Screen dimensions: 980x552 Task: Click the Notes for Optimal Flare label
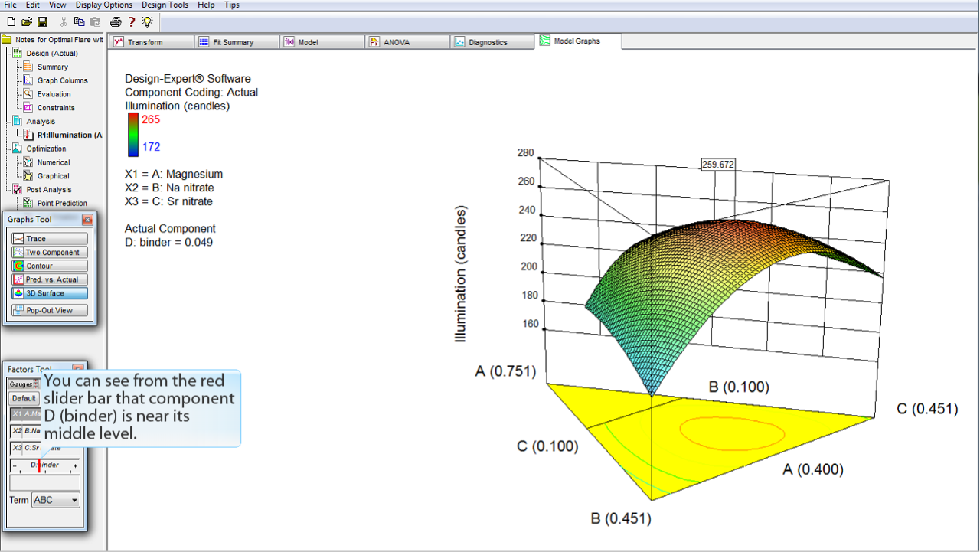point(59,40)
